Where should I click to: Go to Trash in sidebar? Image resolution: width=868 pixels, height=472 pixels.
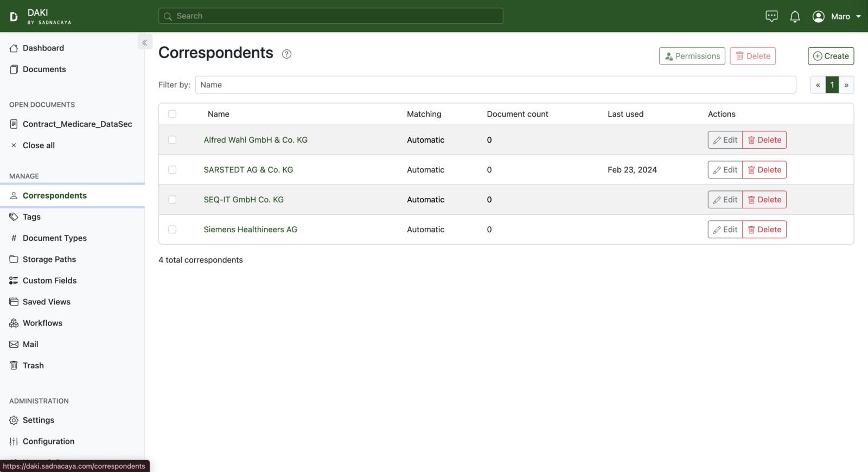point(33,366)
